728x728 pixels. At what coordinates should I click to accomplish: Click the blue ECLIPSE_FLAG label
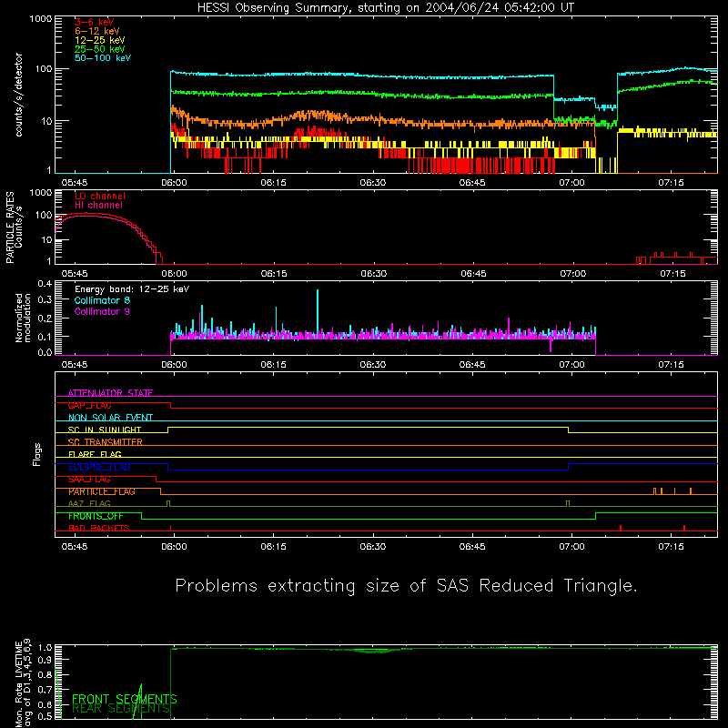pyautogui.click(x=99, y=467)
